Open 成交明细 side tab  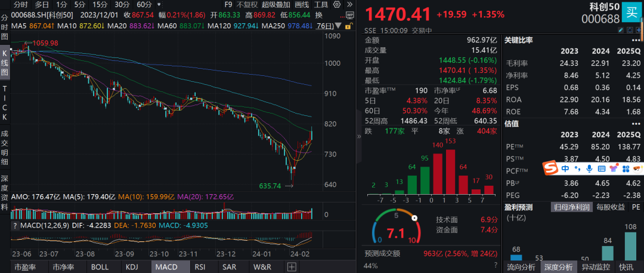(5, 148)
